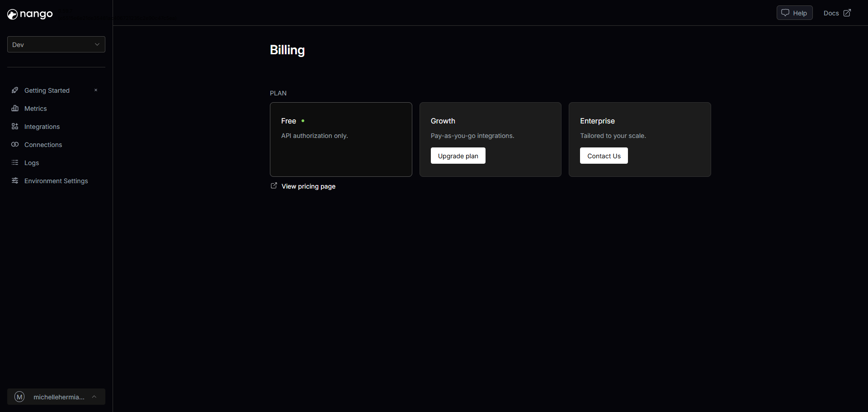This screenshot has height=412, width=868.
Task: Click the Metrics bar chart icon
Action: point(15,109)
